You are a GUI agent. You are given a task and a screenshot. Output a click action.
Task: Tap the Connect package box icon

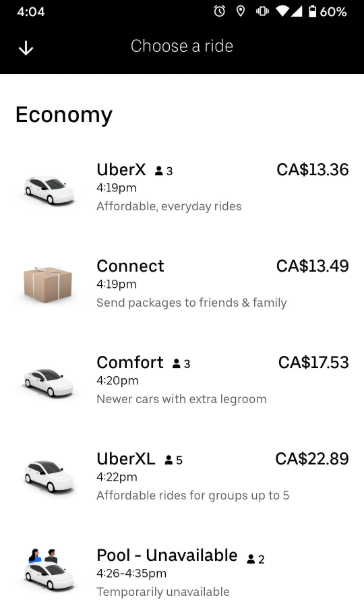click(48, 285)
